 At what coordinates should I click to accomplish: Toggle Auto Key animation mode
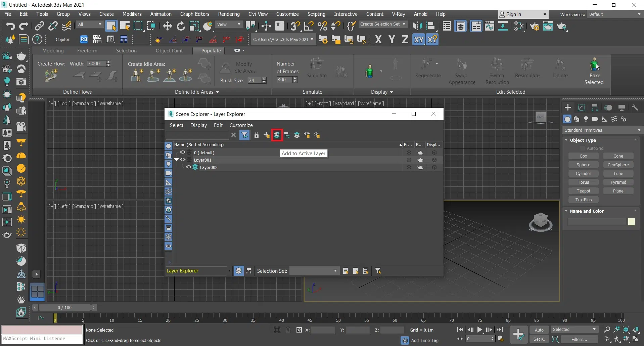point(539,330)
